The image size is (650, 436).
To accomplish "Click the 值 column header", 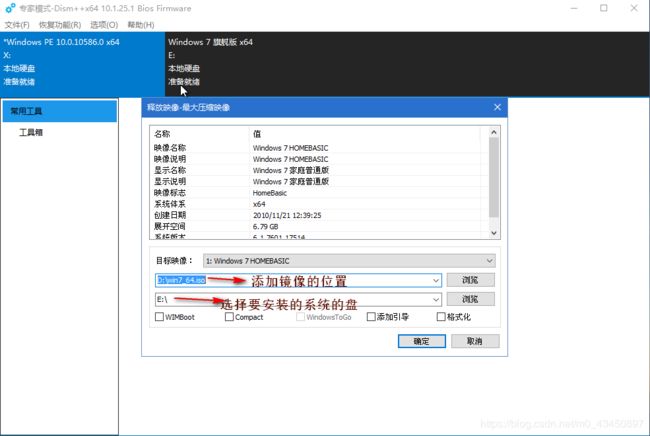I will coord(365,134).
